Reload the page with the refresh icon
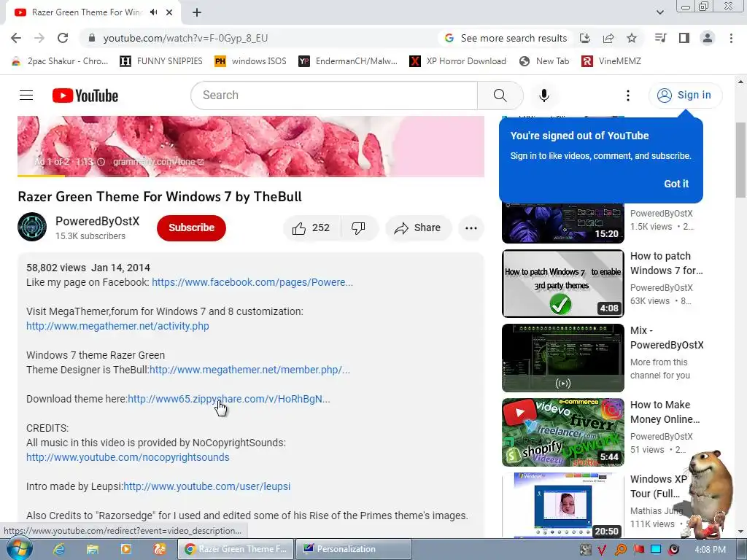 click(x=63, y=38)
